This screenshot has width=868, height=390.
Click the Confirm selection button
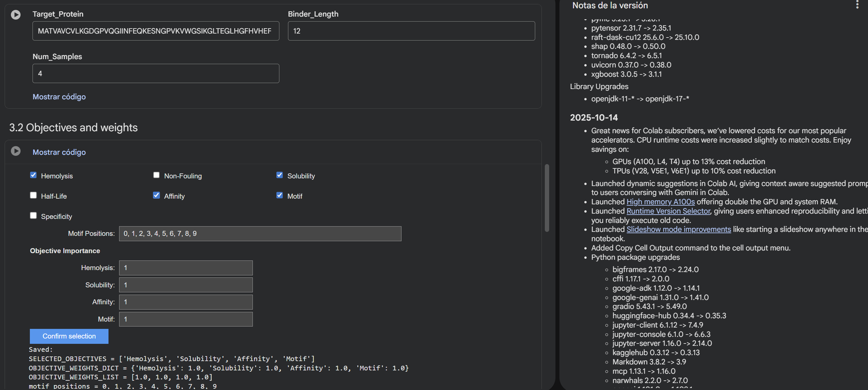(69, 337)
